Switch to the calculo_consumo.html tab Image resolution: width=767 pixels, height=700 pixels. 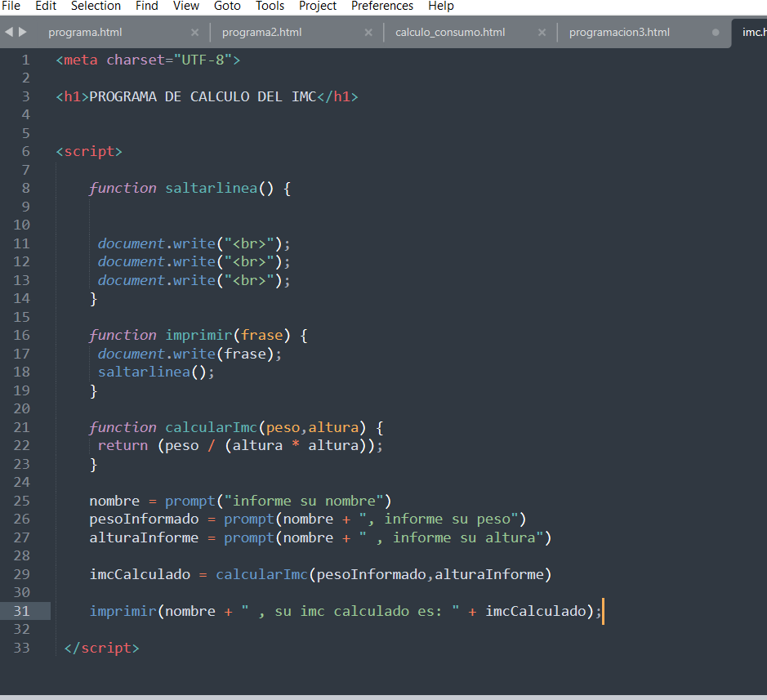(450, 33)
